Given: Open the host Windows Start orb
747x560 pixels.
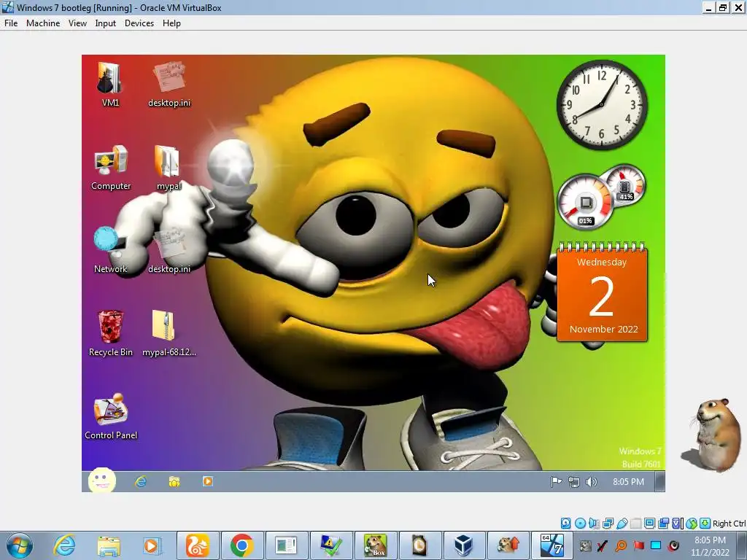Looking at the screenshot, I should [20, 545].
